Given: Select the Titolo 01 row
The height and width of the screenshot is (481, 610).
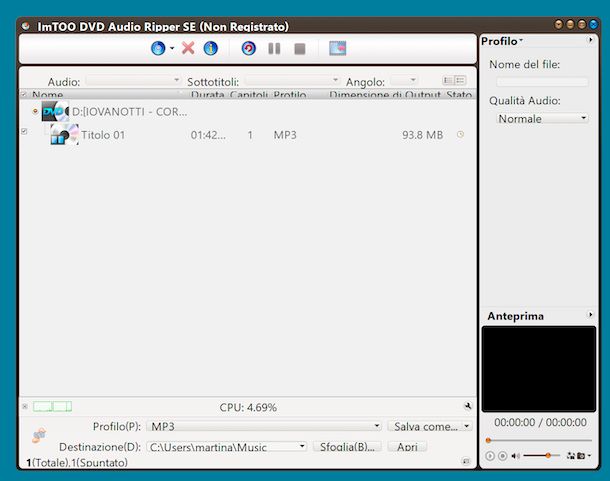Looking at the screenshot, I should [x=248, y=135].
